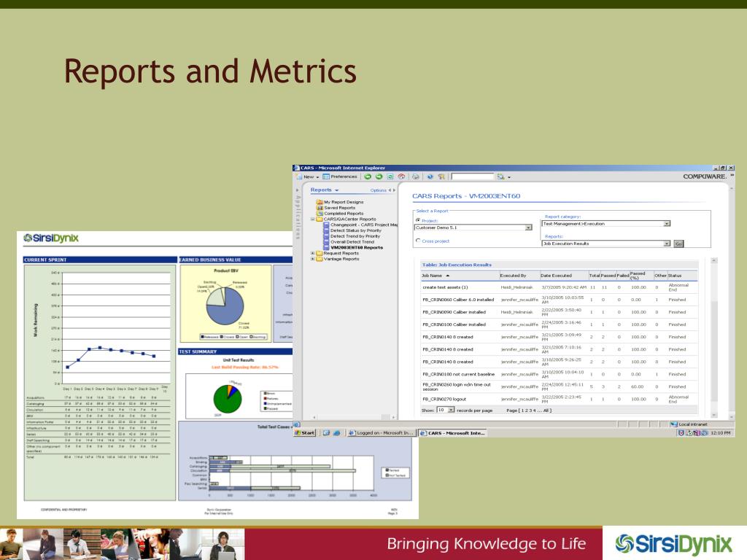Click the blue Help icon in CARS toolbar
This screenshot has width=747, height=560.
[x=430, y=176]
